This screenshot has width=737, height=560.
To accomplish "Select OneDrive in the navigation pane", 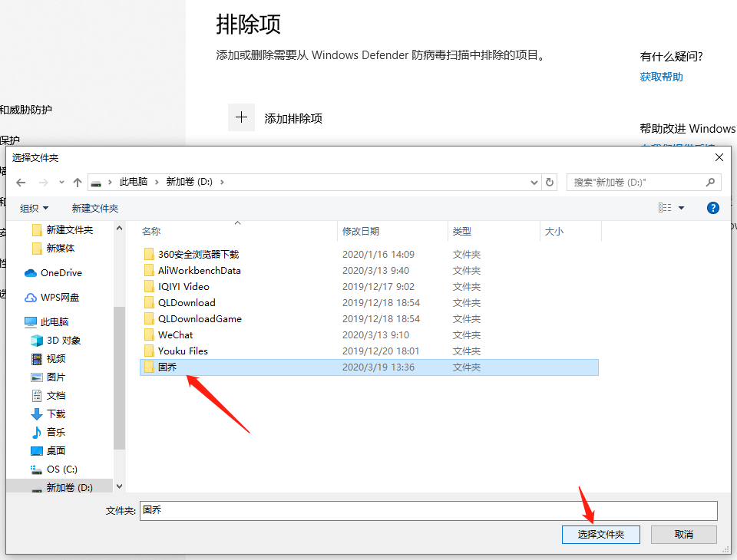I will (x=61, y=273).
